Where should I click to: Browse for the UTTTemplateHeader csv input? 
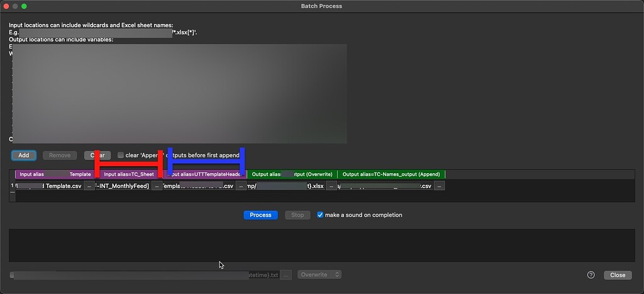pyautogui.click(x=241, y=186)
